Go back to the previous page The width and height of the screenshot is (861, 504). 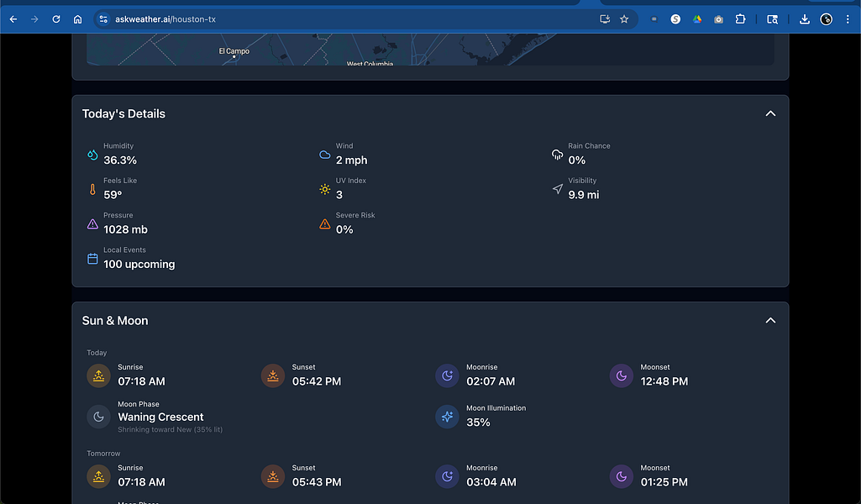[x=13, y=19]
